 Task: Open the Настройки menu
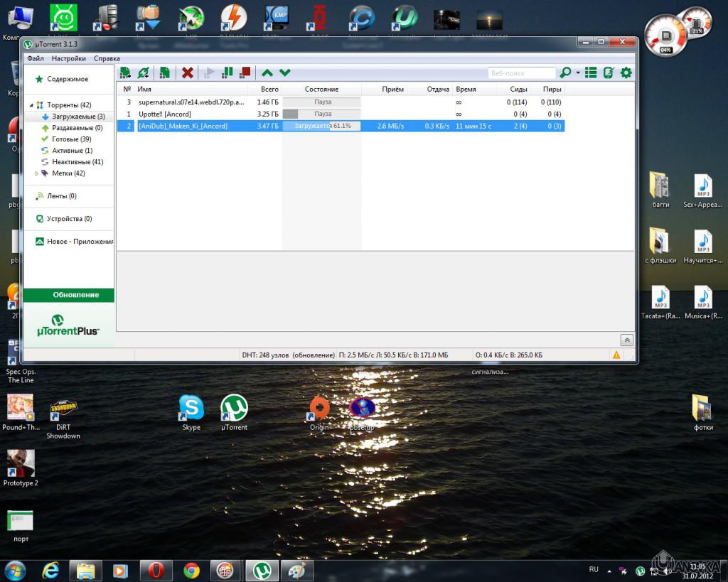[x=68, y=58]
